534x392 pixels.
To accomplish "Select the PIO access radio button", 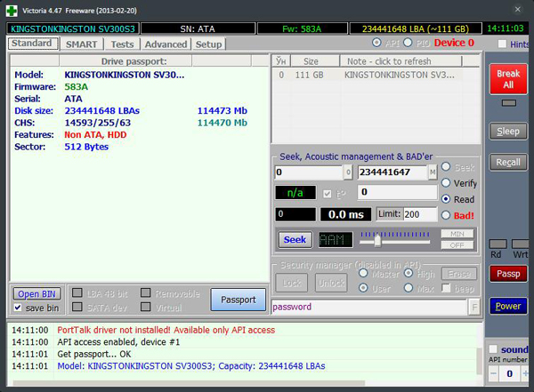I will pos(408,43).
